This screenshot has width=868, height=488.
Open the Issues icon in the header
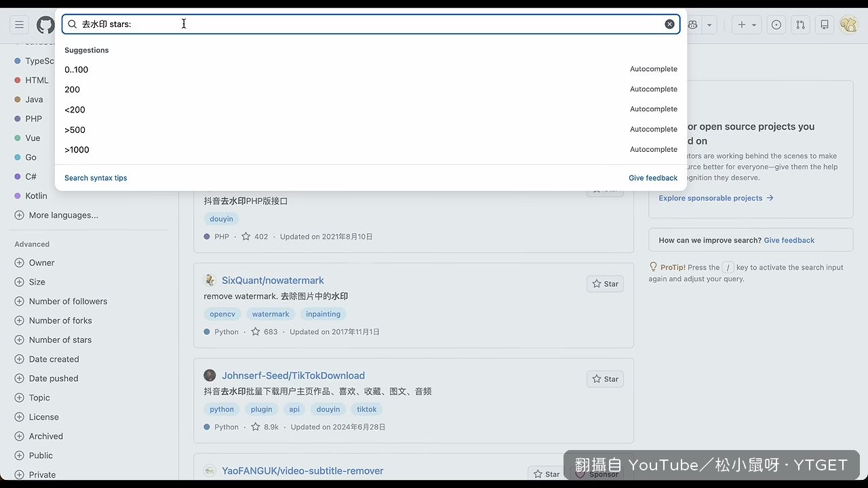776,24
